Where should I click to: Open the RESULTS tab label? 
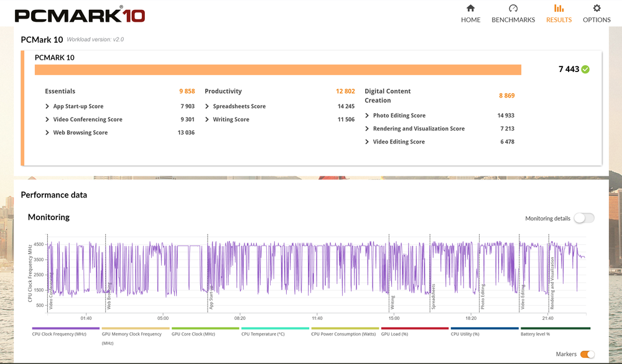pyautogui.click(x=559, y=20)
